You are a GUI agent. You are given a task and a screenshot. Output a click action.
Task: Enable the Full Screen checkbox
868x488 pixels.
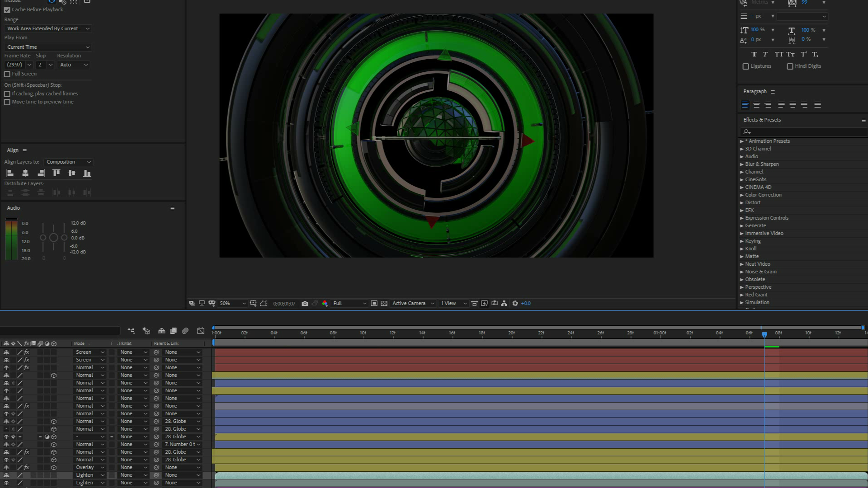pyautogui.click(x=7, y=74)
